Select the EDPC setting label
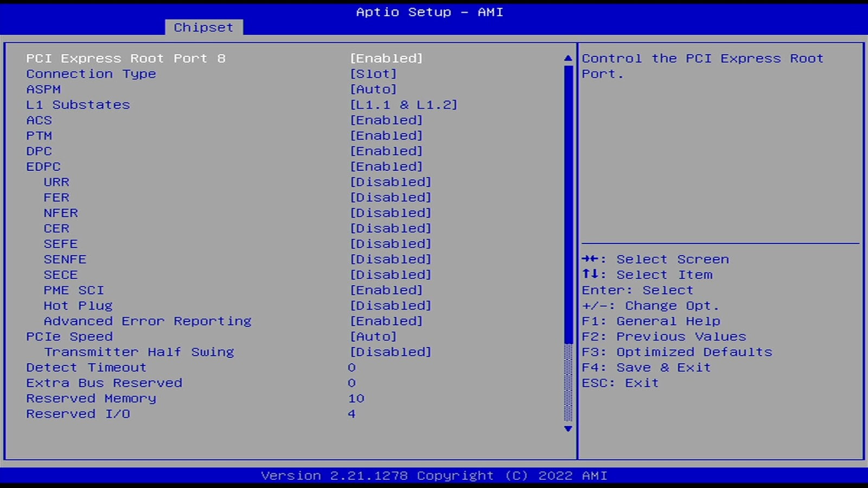 point(43,166)
